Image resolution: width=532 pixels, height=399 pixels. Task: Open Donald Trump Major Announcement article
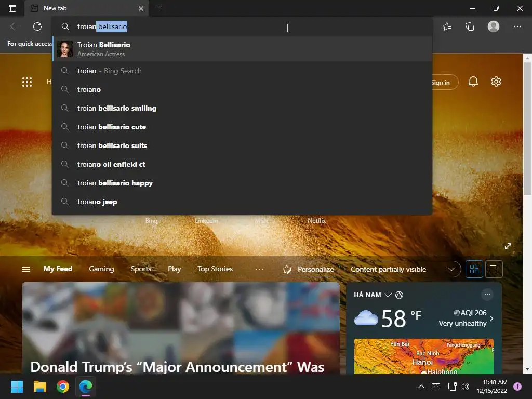pyautogui.click(x=181, y=328)
